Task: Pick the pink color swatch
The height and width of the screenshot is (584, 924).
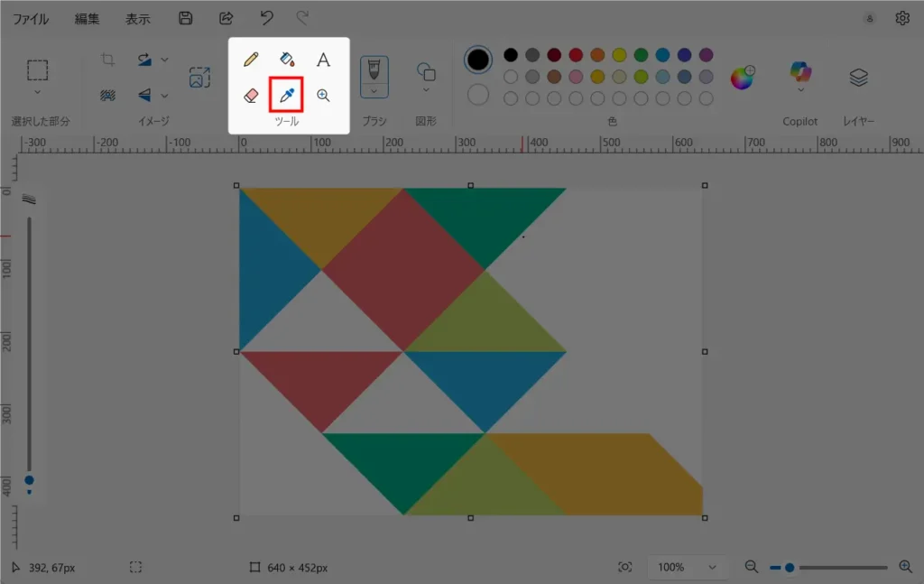Action: pyautogui.click(x=576, y=77)
